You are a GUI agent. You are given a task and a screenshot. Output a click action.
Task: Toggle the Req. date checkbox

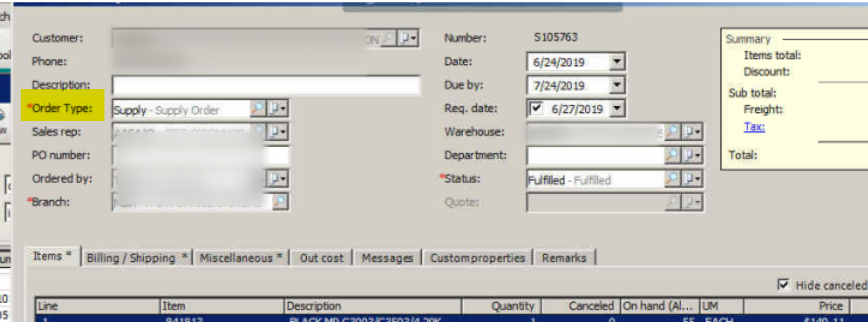point(536,108)
